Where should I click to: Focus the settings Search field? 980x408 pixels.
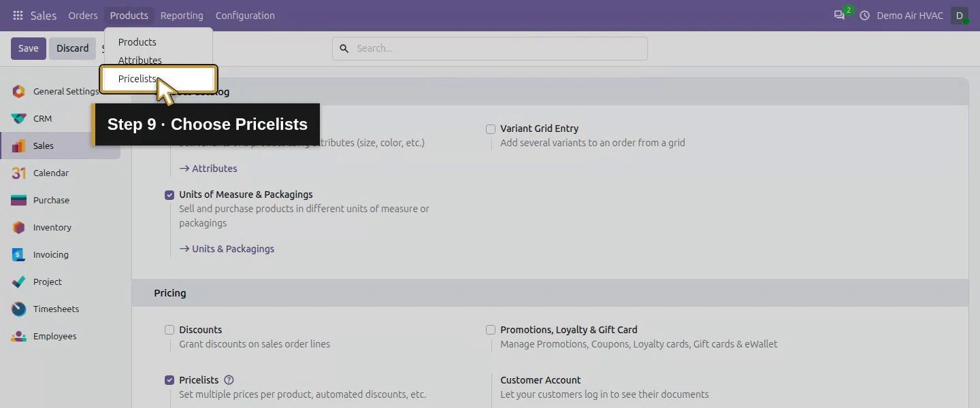coord(490,48)
